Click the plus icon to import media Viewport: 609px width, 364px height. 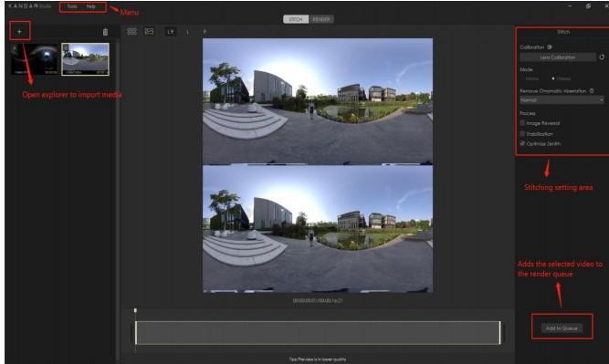click(x=19, y=32)
